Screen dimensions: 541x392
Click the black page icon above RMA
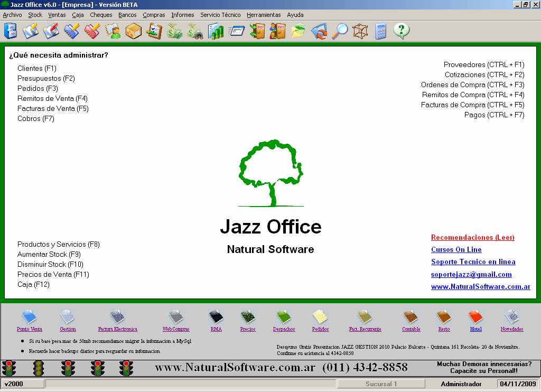[x=216, y=317]
